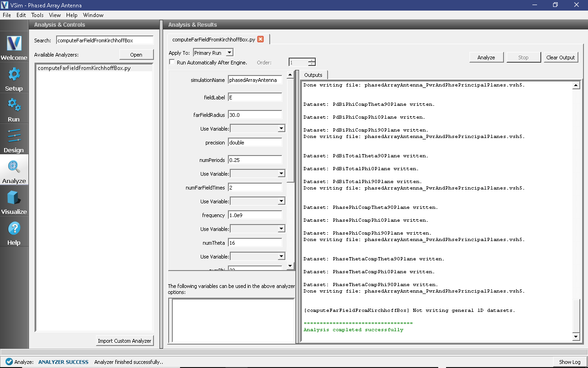Click the numFarFieldTimes input field
The height and width of the screenshot is (368, 588).
pos(255,188)
